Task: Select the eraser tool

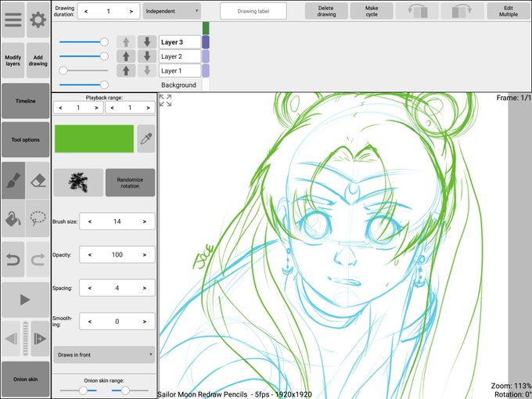Action: coord(38,181)
